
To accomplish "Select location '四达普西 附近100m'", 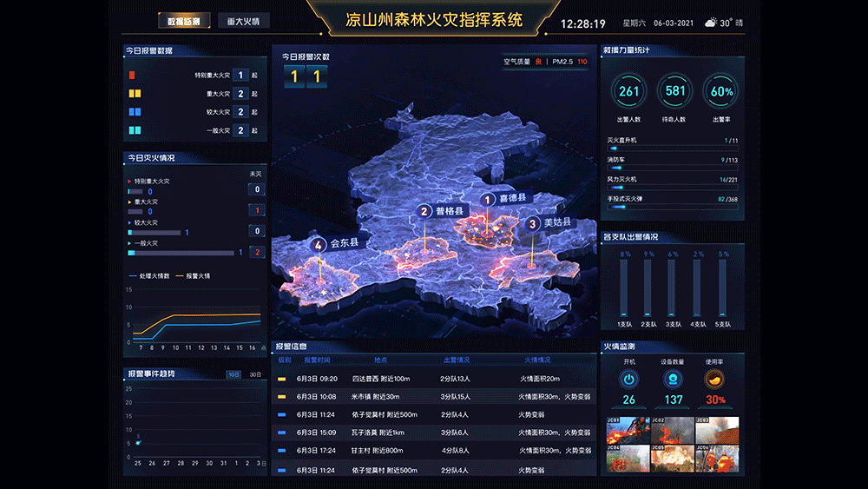I will pyautogui.click(x=381, y=380).
